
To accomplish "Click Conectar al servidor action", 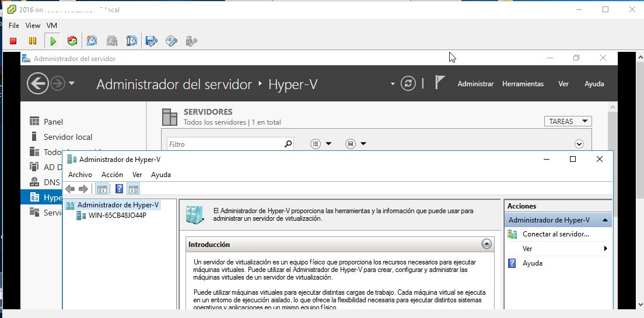I will tap(555, 234).
